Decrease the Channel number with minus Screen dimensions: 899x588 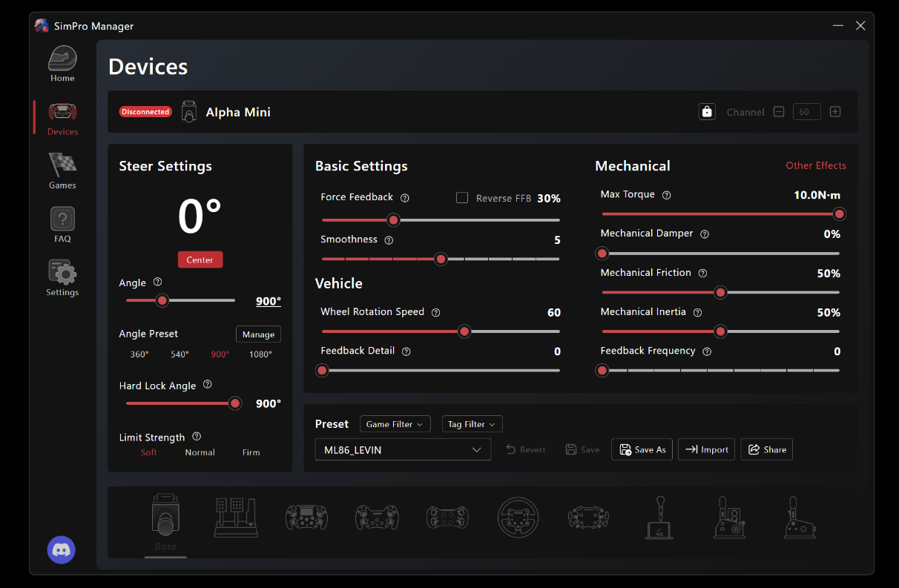click(779, 112)
